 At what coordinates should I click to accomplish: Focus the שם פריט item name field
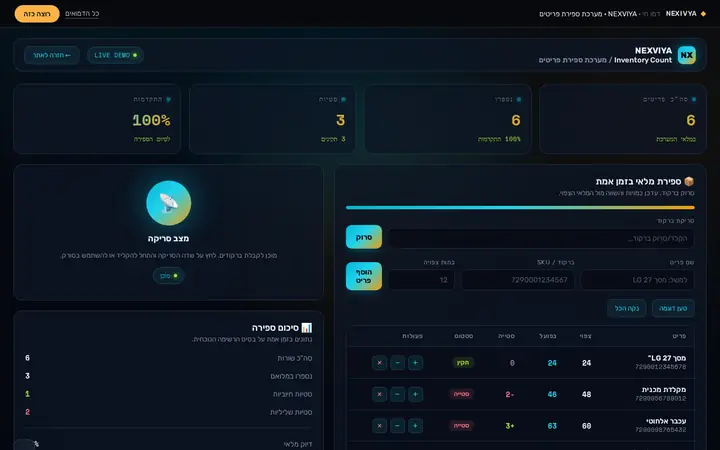tap(637, 280)
